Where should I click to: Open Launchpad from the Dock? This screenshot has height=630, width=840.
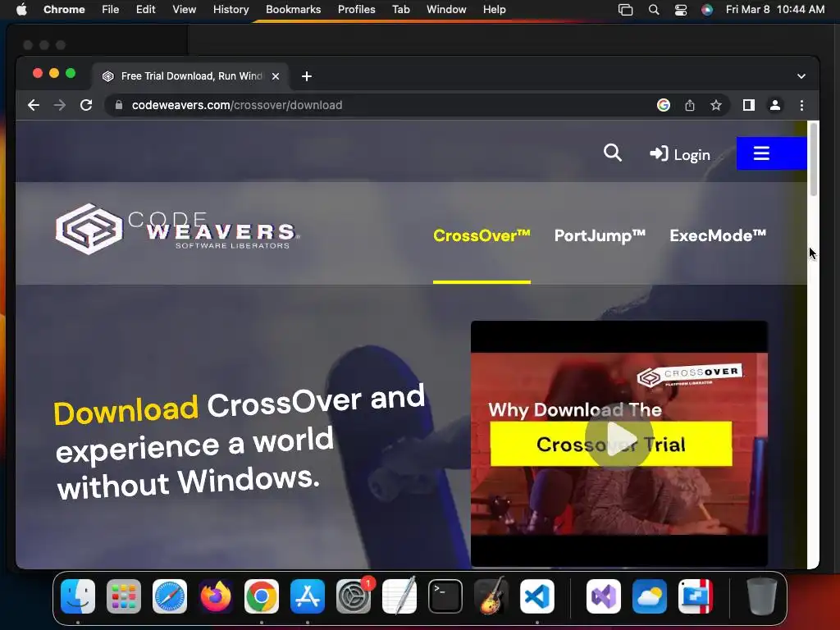point(124,596)
